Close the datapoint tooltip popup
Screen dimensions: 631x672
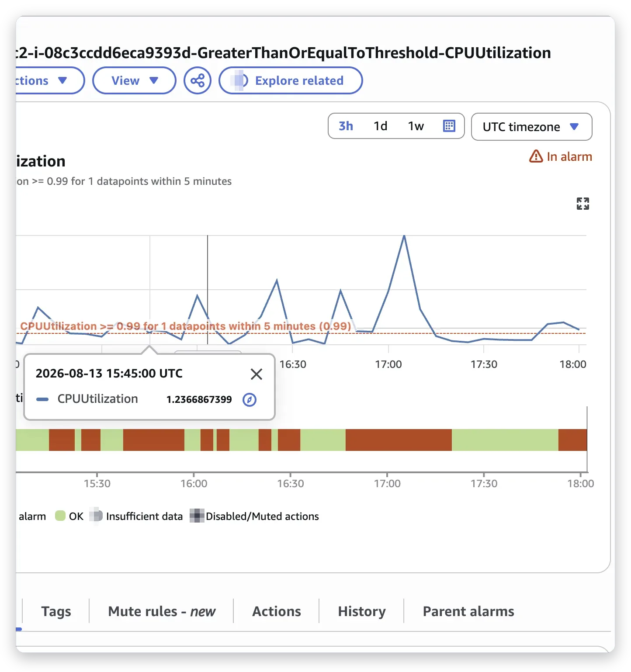[257, 374]
